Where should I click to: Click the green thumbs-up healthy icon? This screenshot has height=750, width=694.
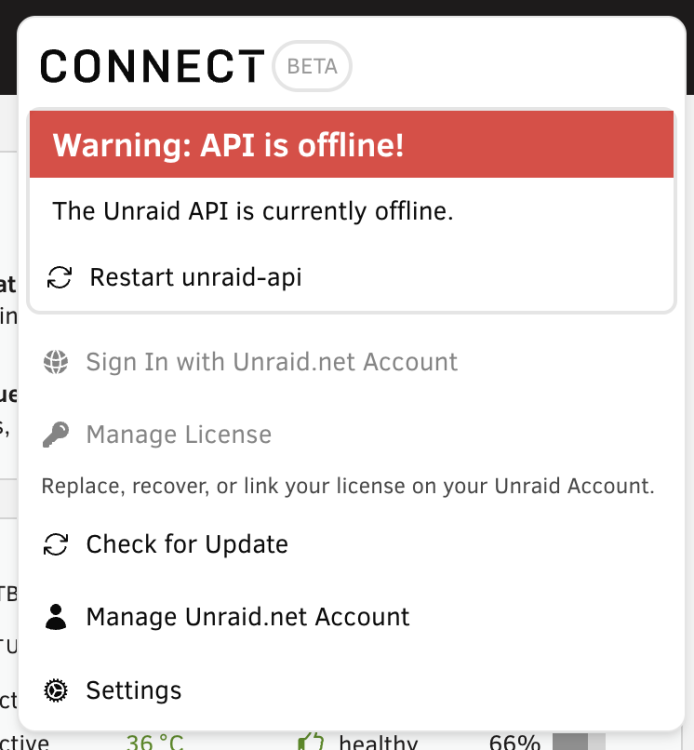click(x=311, y=741)
